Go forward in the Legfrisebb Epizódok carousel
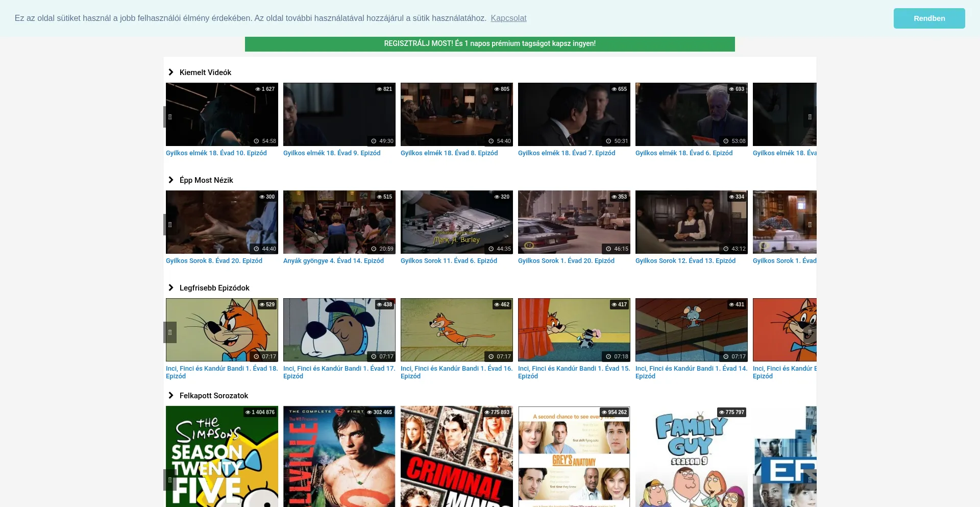The width and height of the screenshot is (980, 507). click(x=810, y=332)
